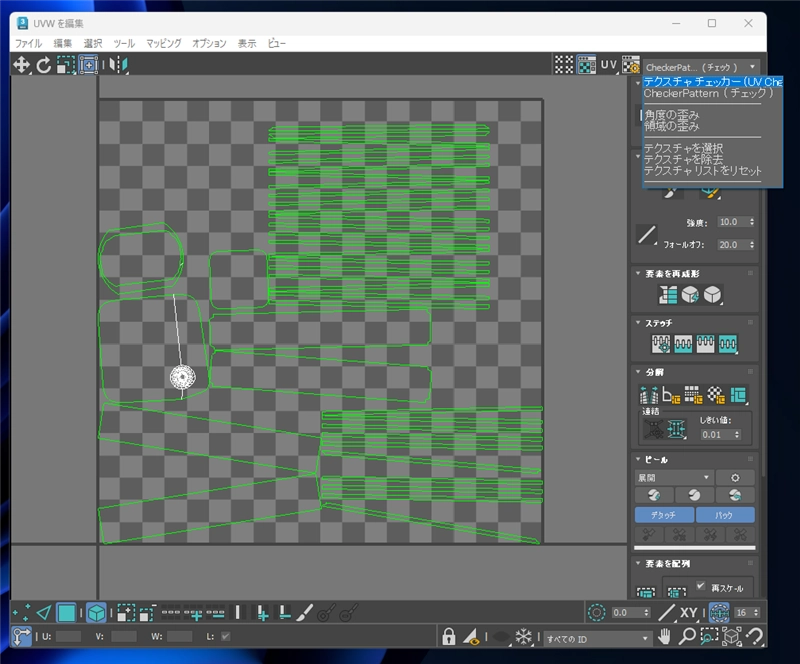Screen dimensions: 800x664
Task: Activate Polygon sub-object selection mode
Action: pos(66,613)
